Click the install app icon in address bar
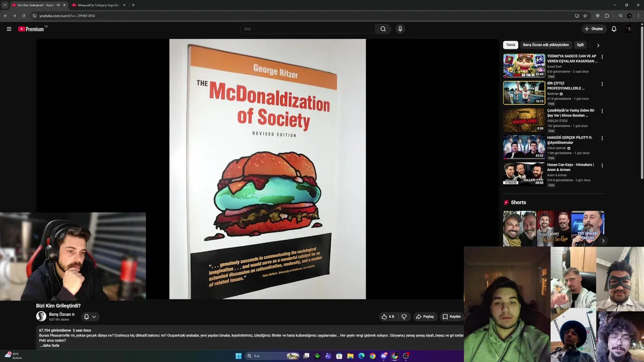The height and width of the screenshot is (362, 644). click(577, 16)
